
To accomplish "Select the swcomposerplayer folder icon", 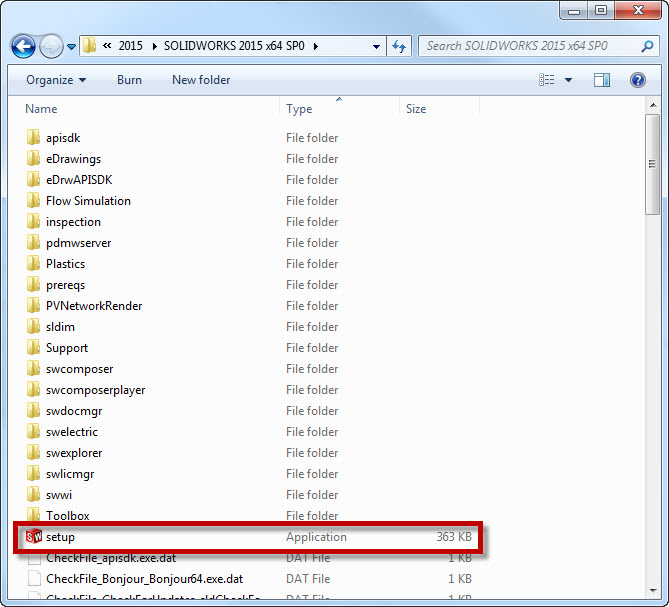I will point(33,389).
